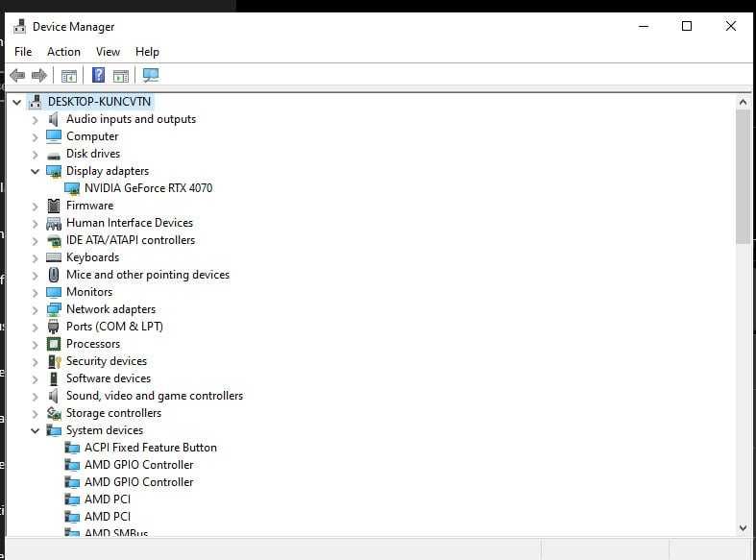Expand Audio inputs and outputs
The width and height of the screenshot is (756, 560).
(36, 119)
